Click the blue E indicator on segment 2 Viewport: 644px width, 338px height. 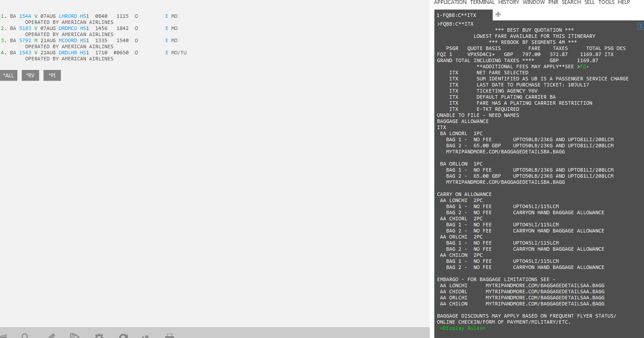point(167,28)
